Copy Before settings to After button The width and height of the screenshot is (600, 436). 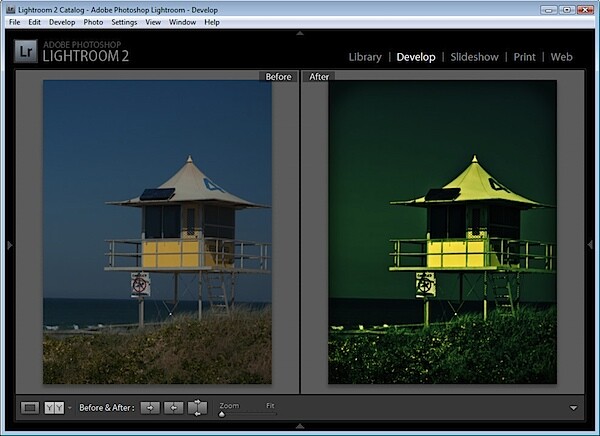point(149,407)
